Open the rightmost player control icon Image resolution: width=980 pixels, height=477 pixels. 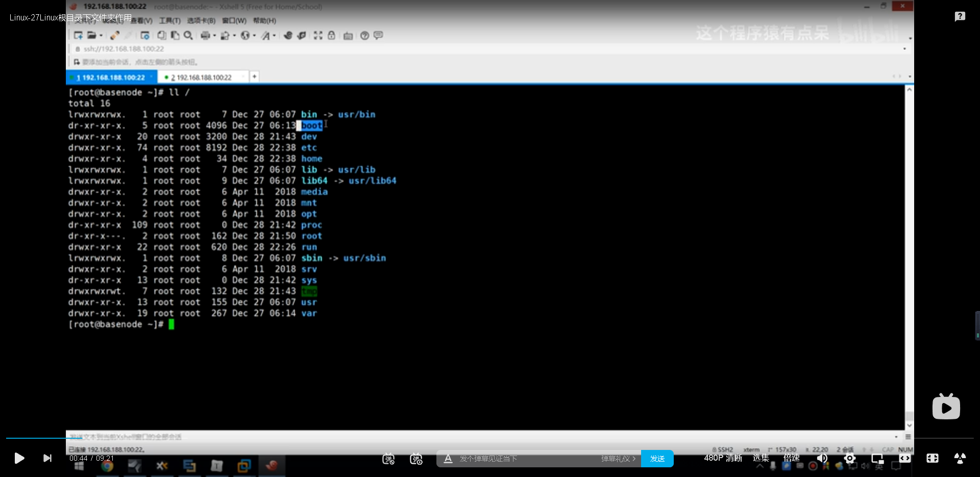pos(960,458)
